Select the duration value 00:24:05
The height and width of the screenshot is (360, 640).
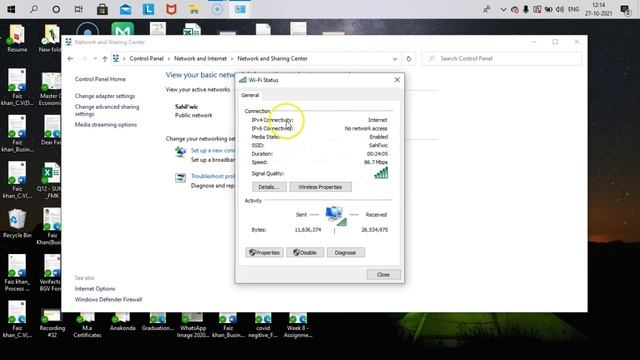pyautogui.click(x=377, y=154)
